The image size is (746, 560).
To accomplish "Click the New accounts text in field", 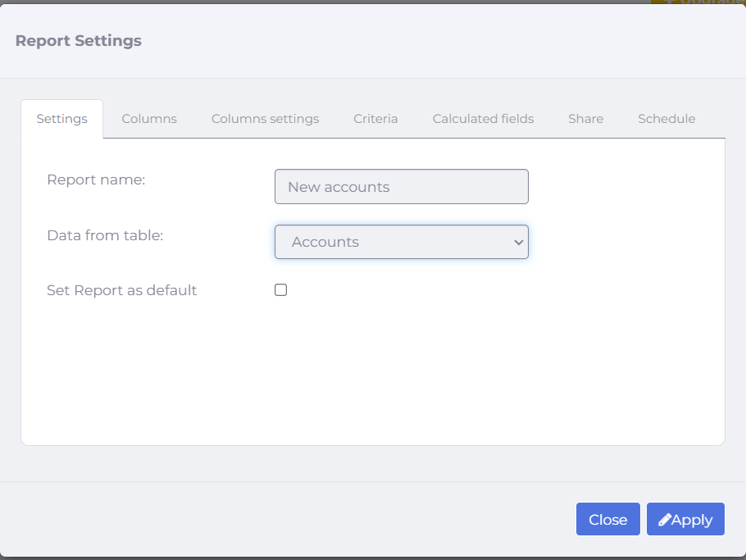I will click(339, 187).
